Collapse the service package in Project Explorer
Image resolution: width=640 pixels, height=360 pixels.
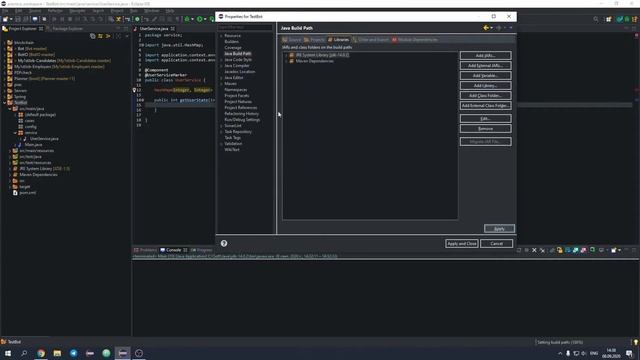pyautogui.click(x=16, y=133)
